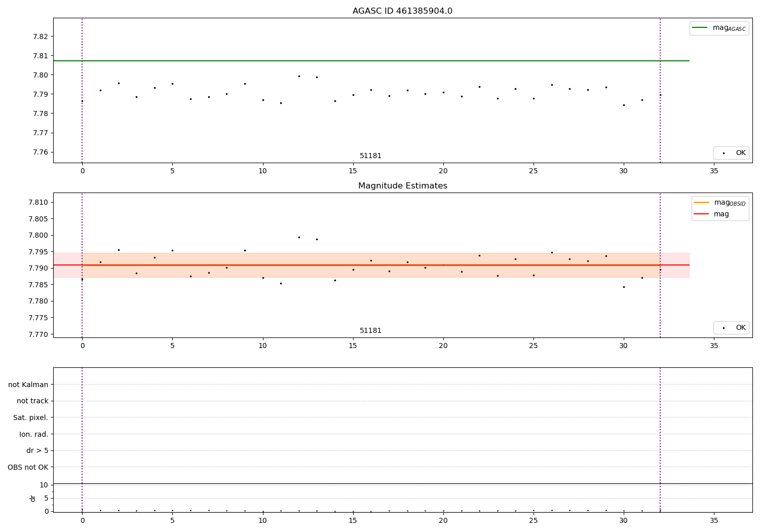The height and width of the screenshot is (532, 760).
Task: Click the OK legend entry in Magnitude Estimates plot
Action: click(731, 328)
